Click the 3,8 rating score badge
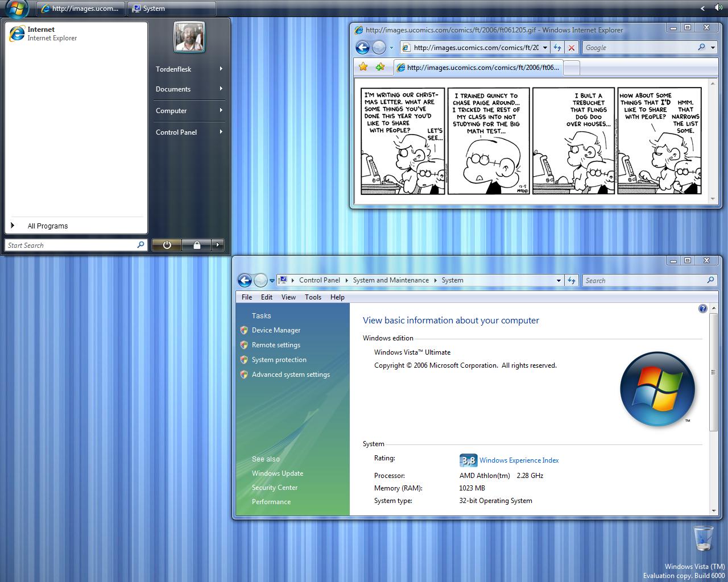 [469, 460]
